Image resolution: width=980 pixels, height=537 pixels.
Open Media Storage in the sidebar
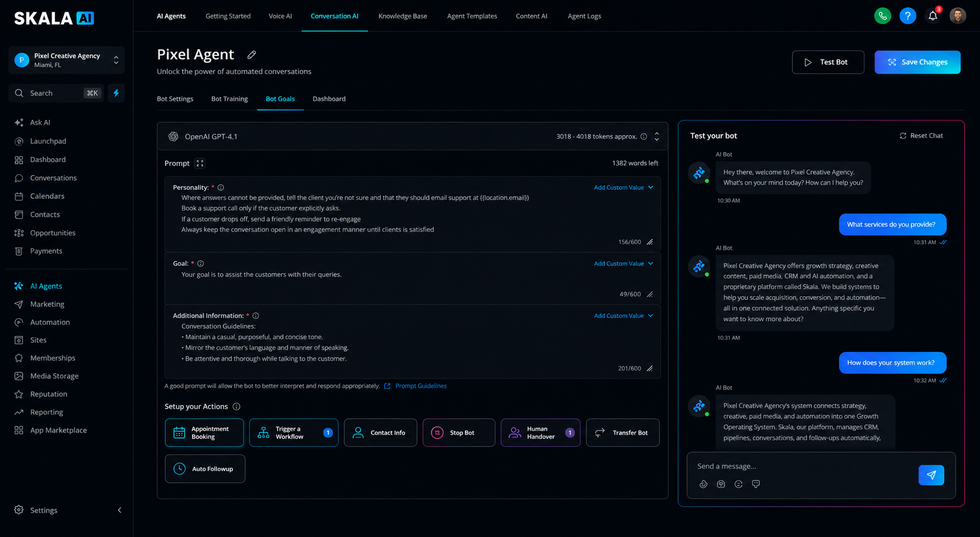pyautogui.click(x=54, y=376)
